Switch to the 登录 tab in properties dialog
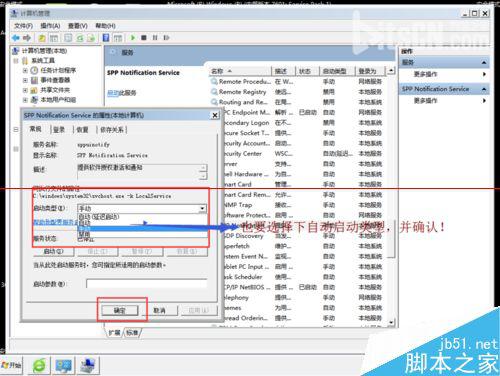 coord(59,130)
